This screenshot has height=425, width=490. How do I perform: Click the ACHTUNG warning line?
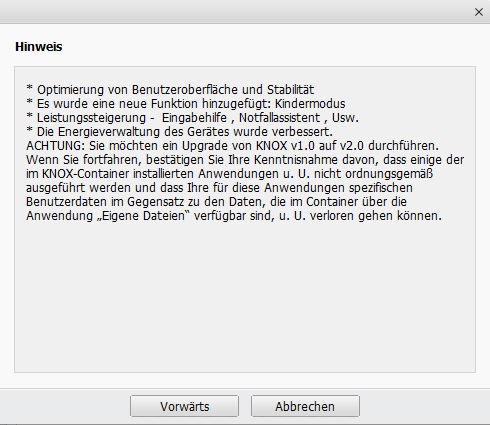(232, 146)
